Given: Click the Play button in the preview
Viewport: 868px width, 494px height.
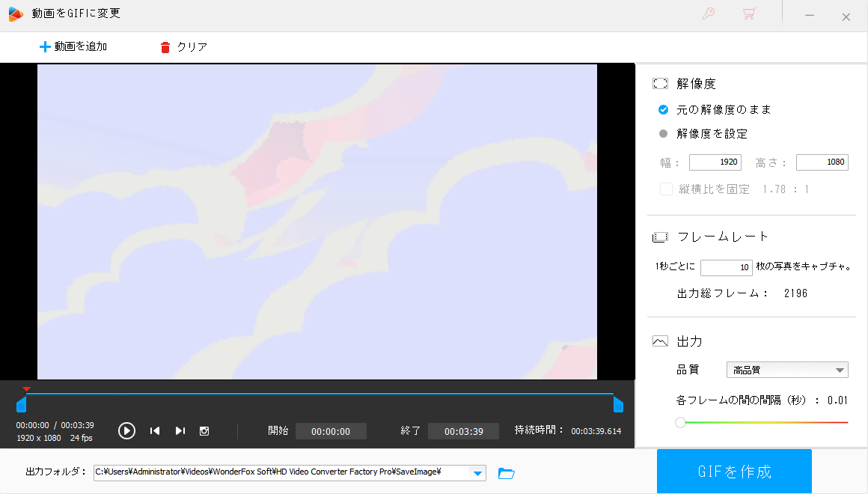Looking at the screenshot, I should pos(126,430).
